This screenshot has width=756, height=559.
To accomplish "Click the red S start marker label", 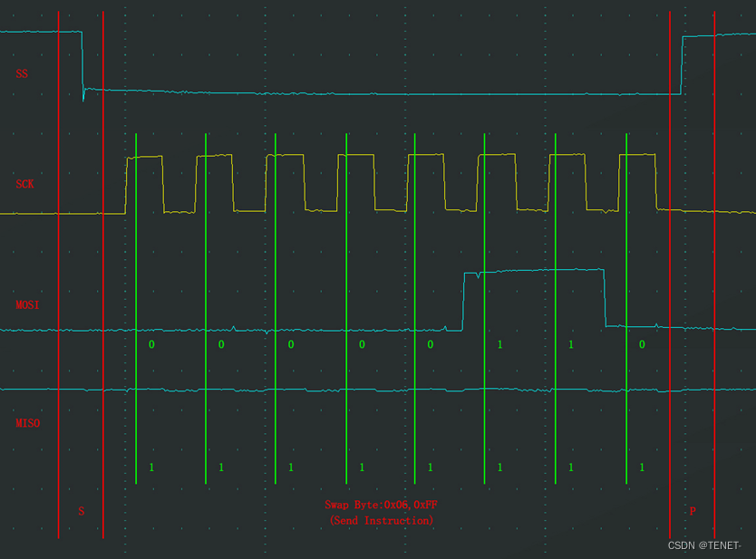I will (81, 511).
